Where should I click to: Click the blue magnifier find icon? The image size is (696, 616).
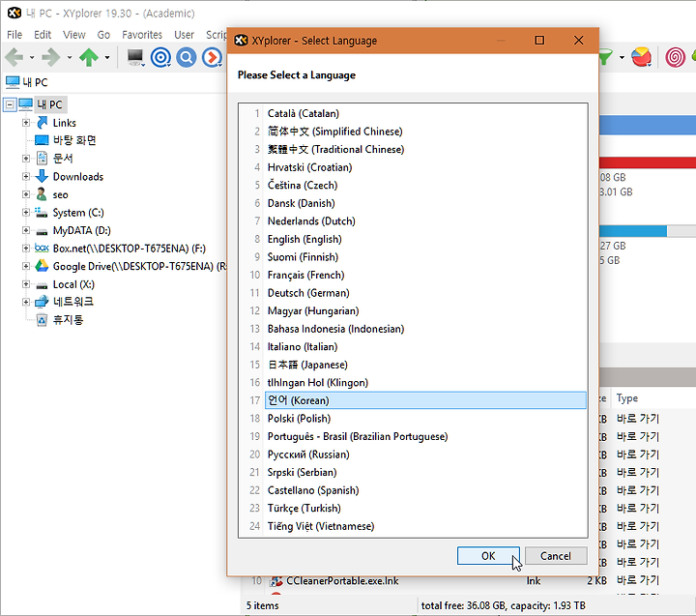pos(187,57)
